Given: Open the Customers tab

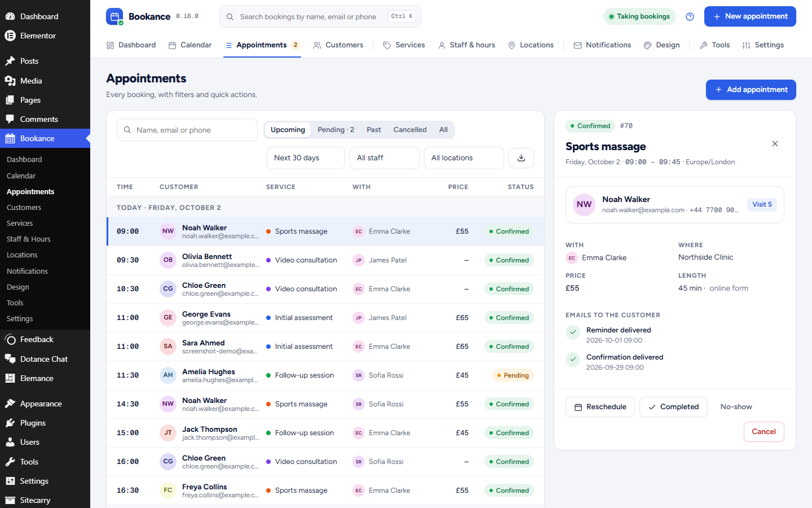Looking at the screenshot, I should 338,45.
